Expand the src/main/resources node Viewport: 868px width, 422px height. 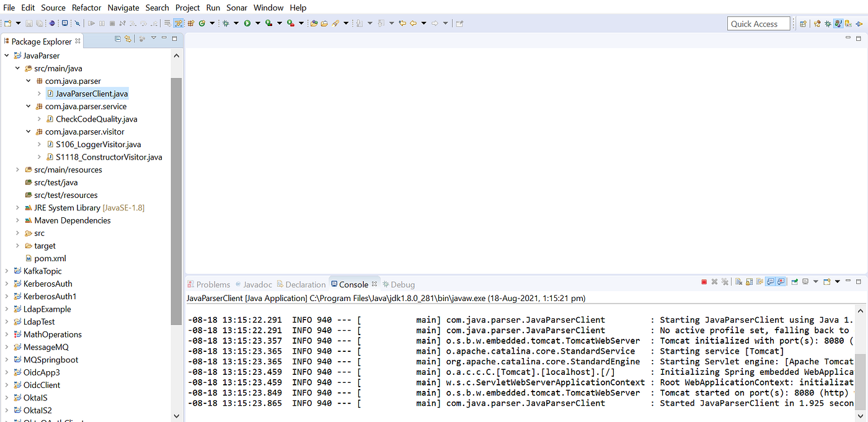click(x=17, y=169)
